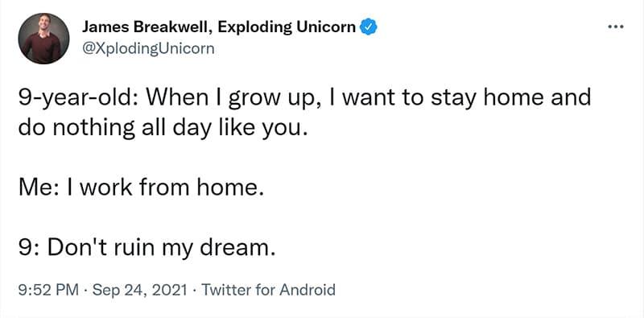Viewport: 644px width, 318px height.
Task: Select the line "Me: I work from home."
Action: pos(140,188)
